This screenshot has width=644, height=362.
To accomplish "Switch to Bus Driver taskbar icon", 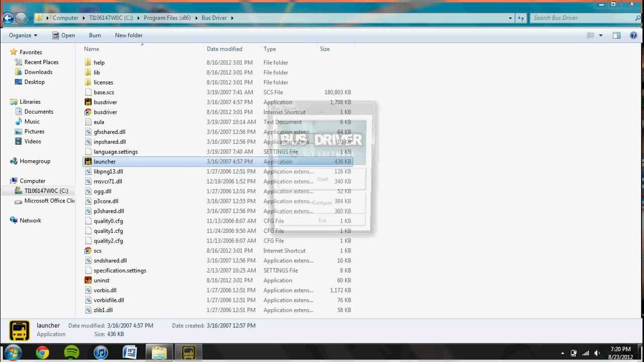I will (188, 353).
